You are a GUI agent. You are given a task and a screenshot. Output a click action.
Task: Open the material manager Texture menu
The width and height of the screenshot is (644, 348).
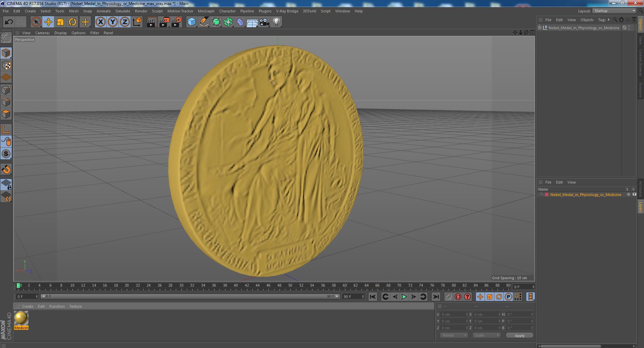coord(76,306)
